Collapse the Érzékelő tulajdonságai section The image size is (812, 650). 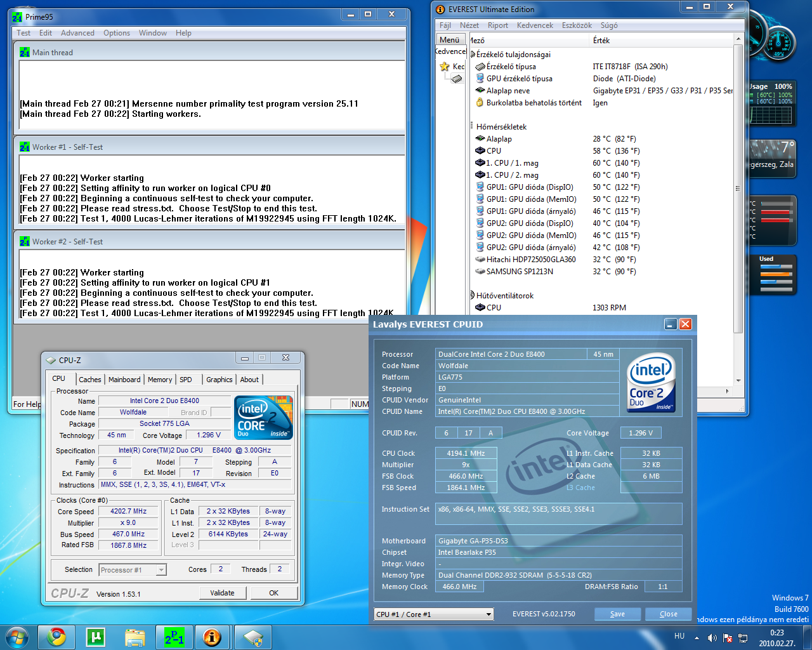(x=472, y=55)
